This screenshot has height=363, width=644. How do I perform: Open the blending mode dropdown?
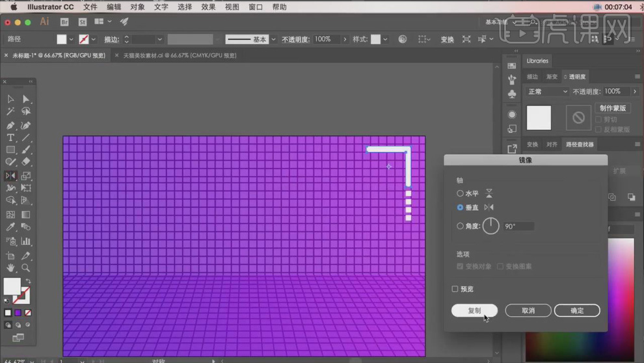click(547, 92)
